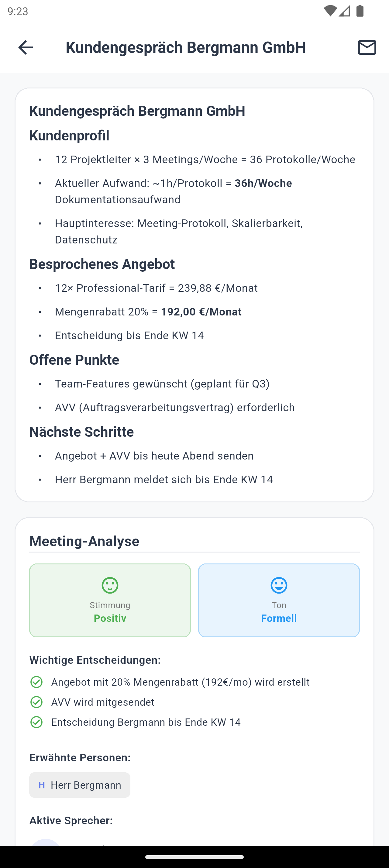Tap the blue smiley Ton icon
389x868 pixels.
[279, 585]
